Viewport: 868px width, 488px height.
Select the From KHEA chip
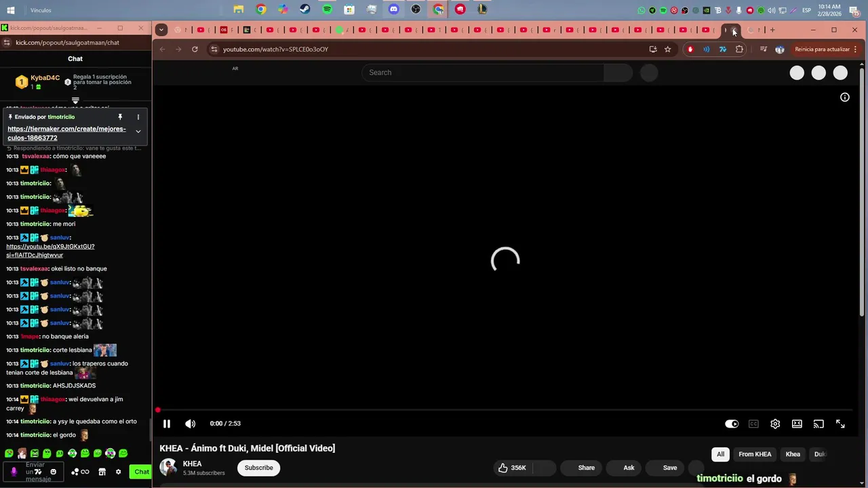click(755, 454)
